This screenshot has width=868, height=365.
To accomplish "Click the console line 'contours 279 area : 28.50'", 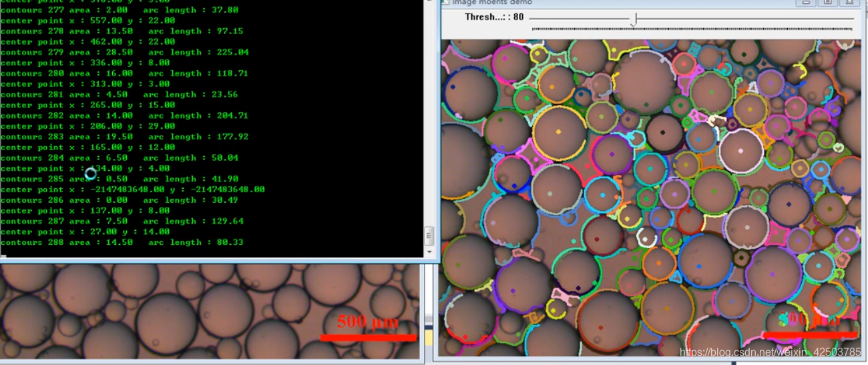I will pyautogui.click(x=125, y=52).
